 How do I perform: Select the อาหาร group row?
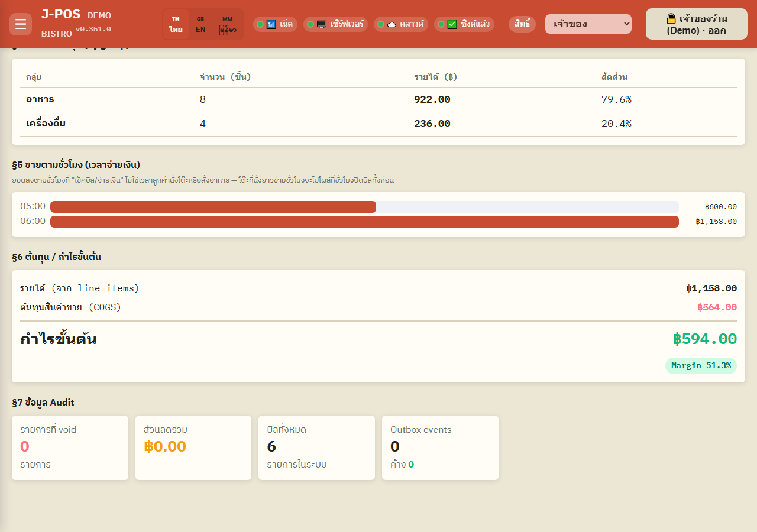378,100
